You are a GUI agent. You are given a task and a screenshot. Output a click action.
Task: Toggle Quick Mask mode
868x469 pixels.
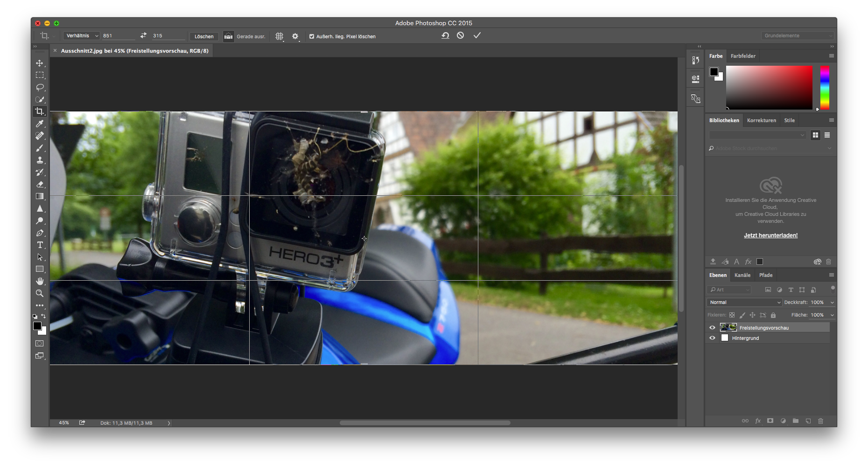pyautogui.click(x=40, y=344)
